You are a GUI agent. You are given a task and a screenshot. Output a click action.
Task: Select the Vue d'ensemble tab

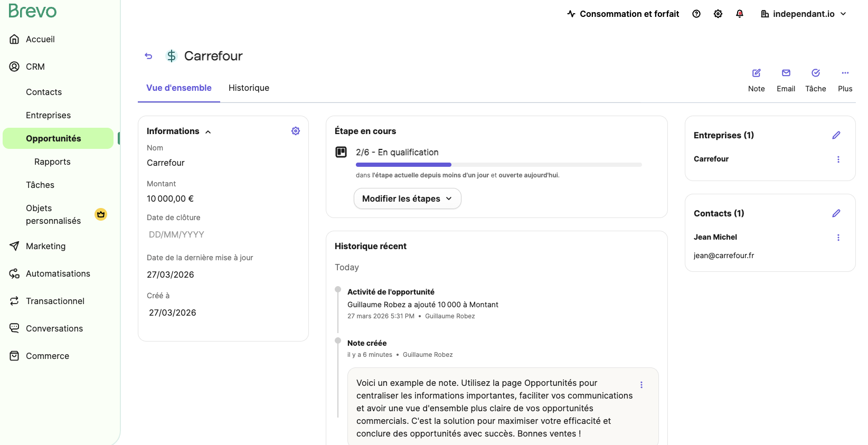[x=179, y=88]
